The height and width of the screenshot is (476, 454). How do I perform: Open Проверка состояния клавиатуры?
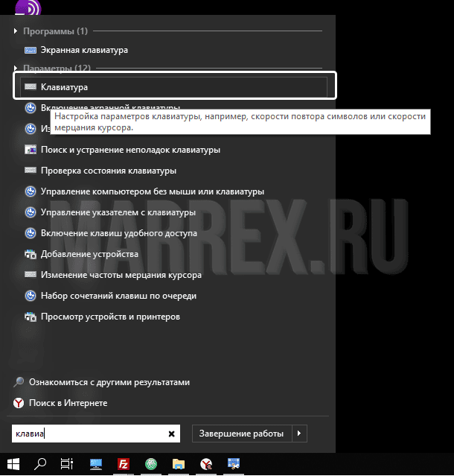click(x=109, y=171)
